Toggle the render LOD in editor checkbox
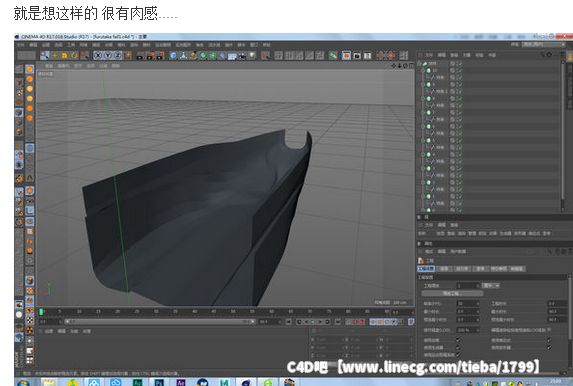 [549, 330]
